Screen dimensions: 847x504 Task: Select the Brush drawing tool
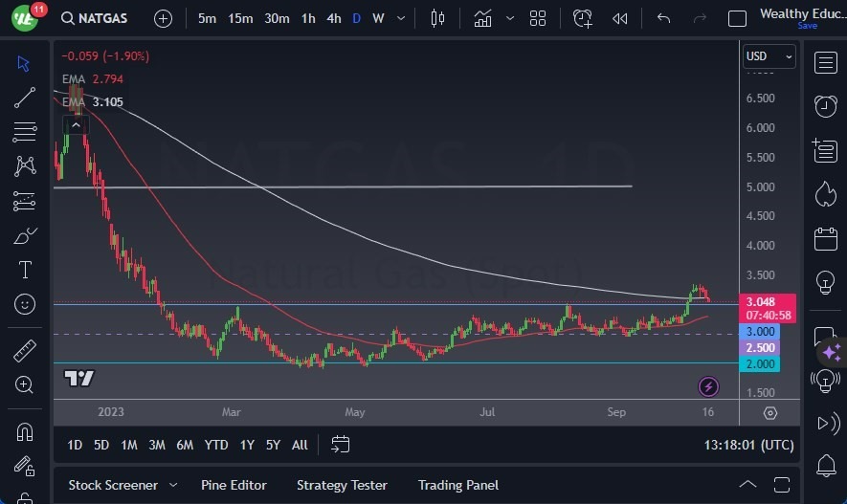point(25,235)
